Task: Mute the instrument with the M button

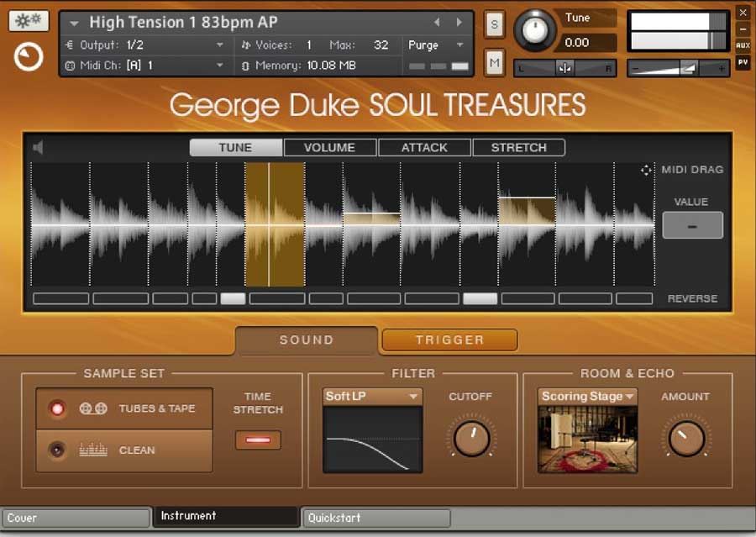Action: [494, 63]
